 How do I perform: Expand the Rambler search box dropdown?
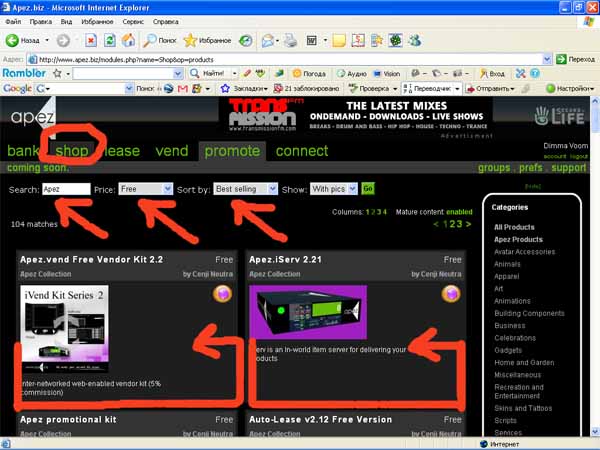(x=178, y=73)
